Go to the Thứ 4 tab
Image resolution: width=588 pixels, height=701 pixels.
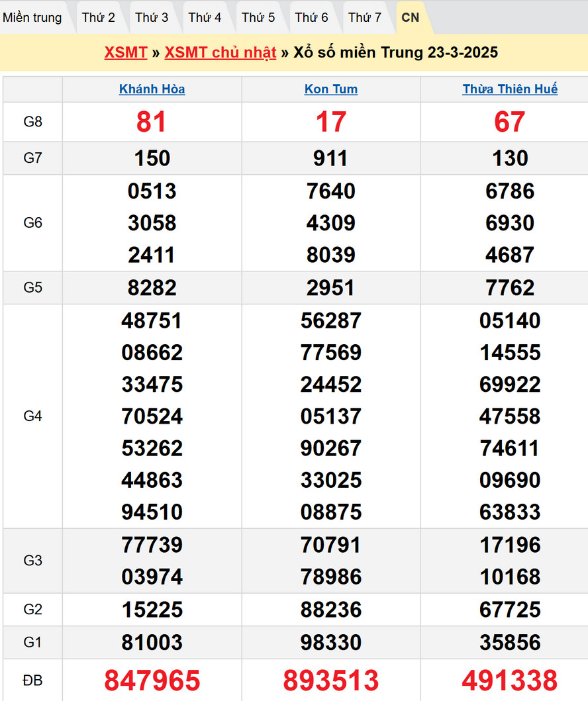(205, 18)
